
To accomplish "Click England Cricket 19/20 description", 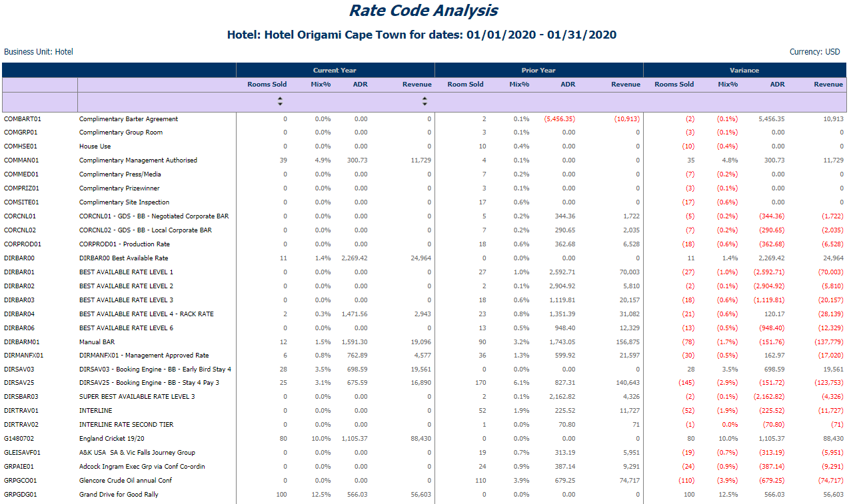I will 111,439.
